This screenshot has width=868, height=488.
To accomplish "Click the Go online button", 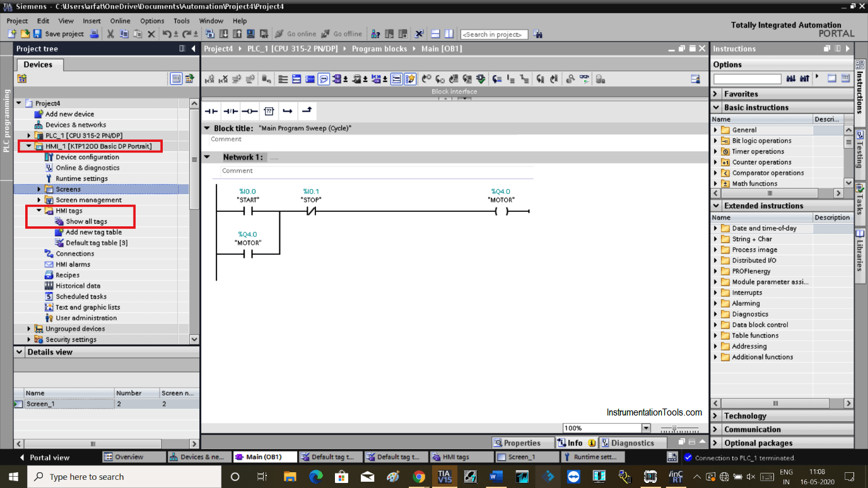I will click(x=296, y=33).
